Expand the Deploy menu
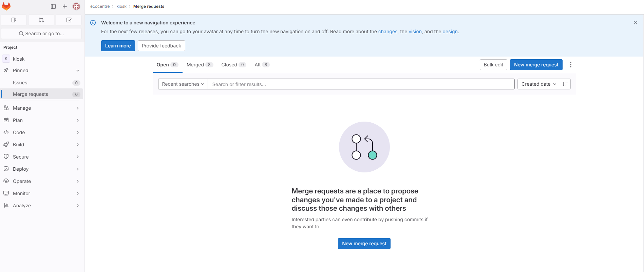The width and height of the screenshot is (644, 272). [42, 169]
